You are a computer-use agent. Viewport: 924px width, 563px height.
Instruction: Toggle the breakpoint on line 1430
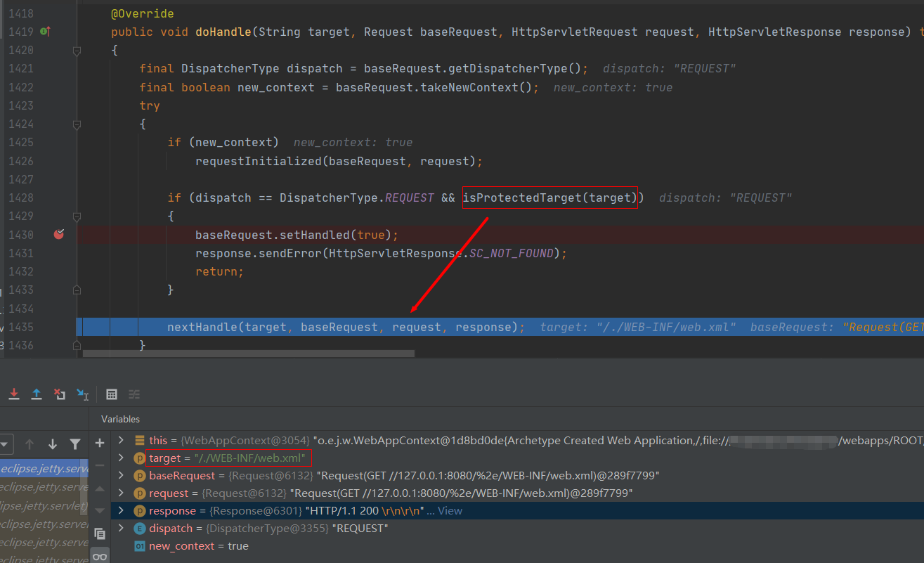(x=59, y=235)
